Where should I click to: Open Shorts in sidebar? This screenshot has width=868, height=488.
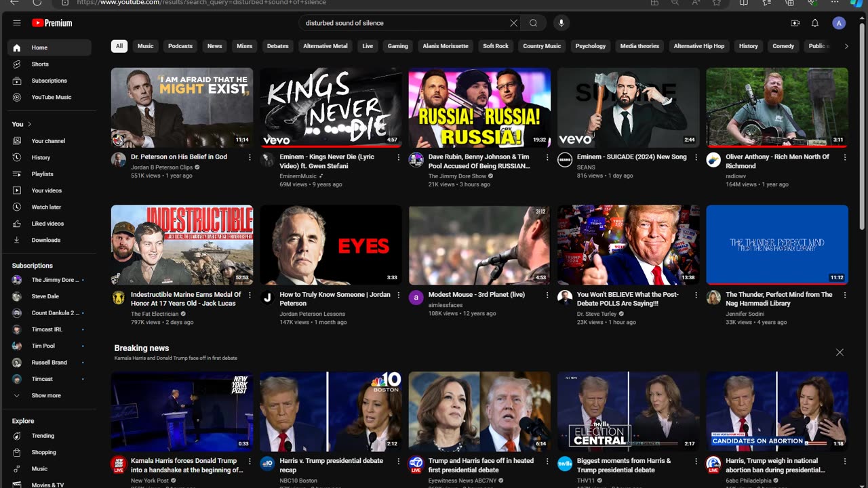point(50,64)
